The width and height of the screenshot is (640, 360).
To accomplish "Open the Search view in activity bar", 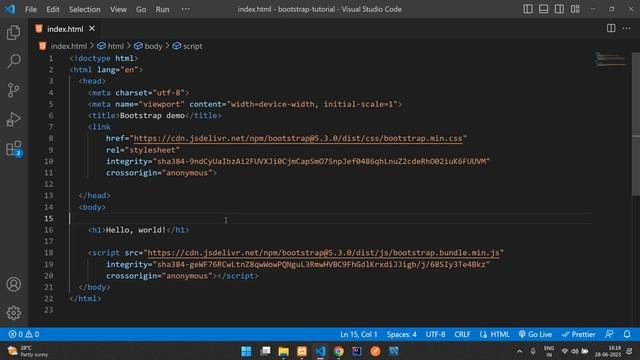I will pyautogui.click(x=13, y=61).
